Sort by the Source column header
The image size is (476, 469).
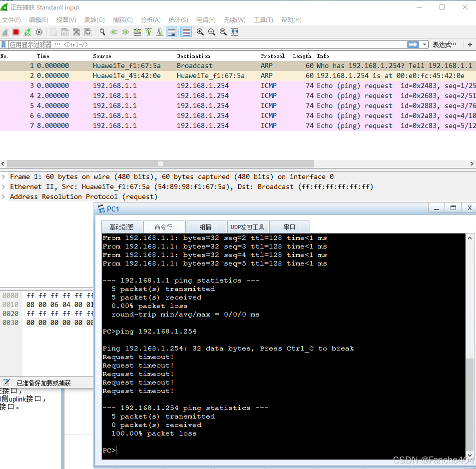point(133,56)
